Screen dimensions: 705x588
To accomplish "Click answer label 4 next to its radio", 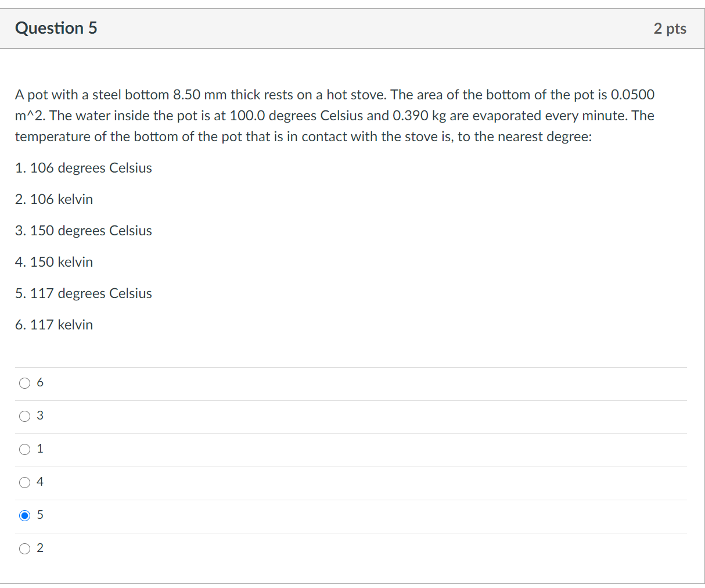I will pos(39,482).
